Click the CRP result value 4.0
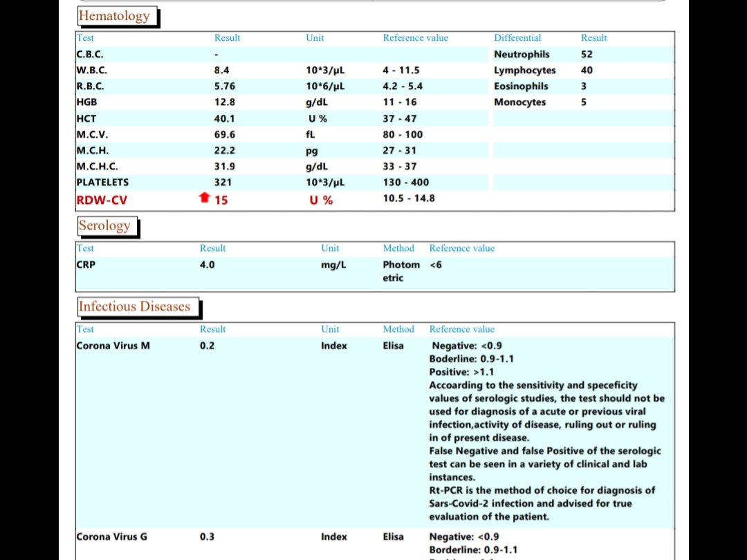Image resolution: width=747 pixels, height=560 pixels. click(x=207, y=264)
